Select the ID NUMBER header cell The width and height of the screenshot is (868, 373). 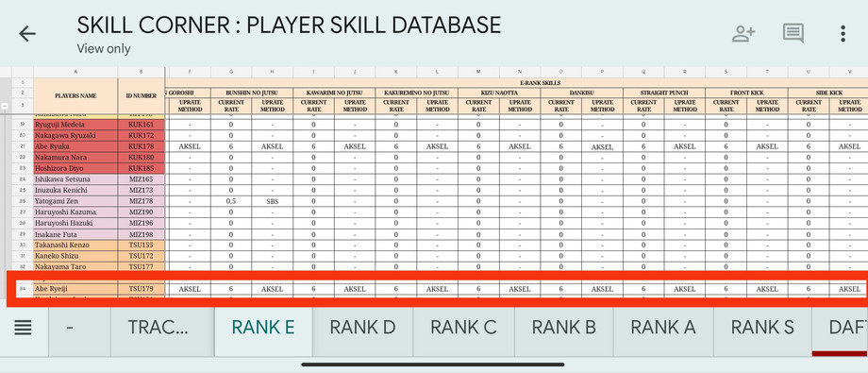click(142, 96)
